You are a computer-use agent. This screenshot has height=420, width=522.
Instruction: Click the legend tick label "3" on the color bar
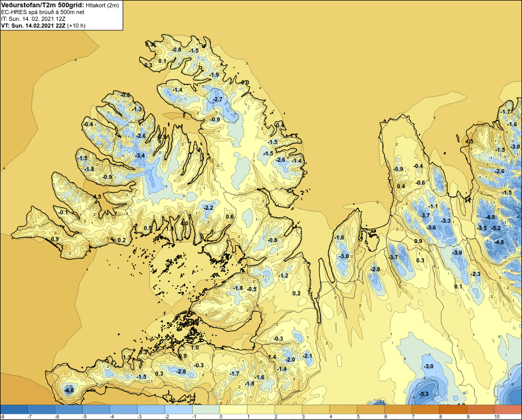[x=303, y=417]
